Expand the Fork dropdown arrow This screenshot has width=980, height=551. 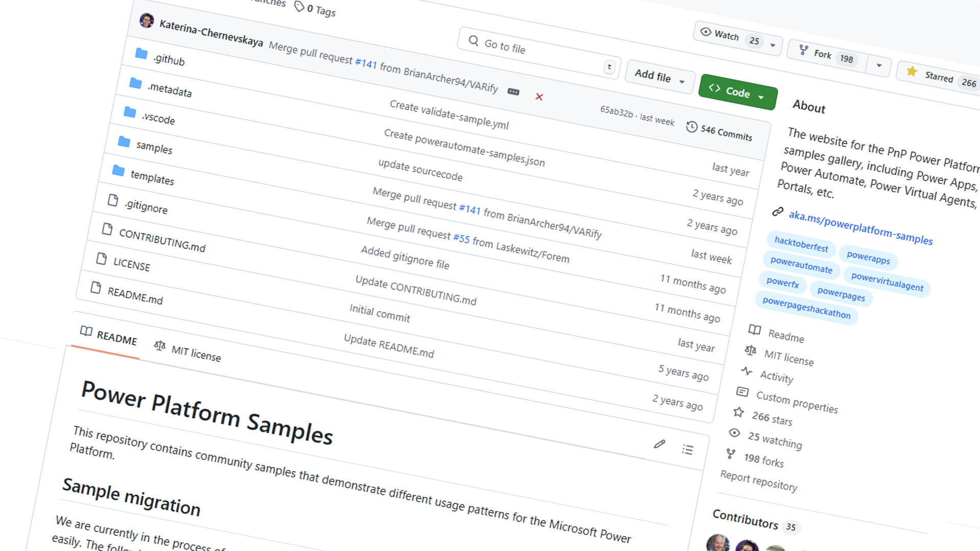click(x=879, y=65)
